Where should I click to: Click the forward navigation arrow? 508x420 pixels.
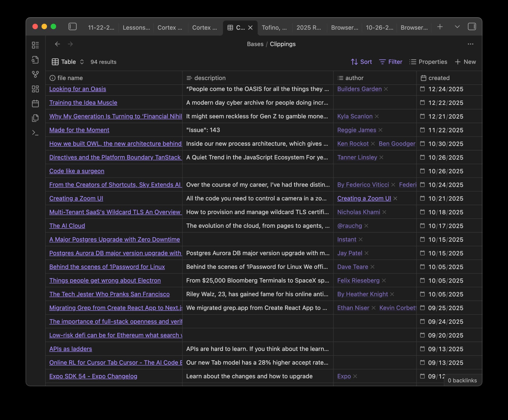coord(70,44)
